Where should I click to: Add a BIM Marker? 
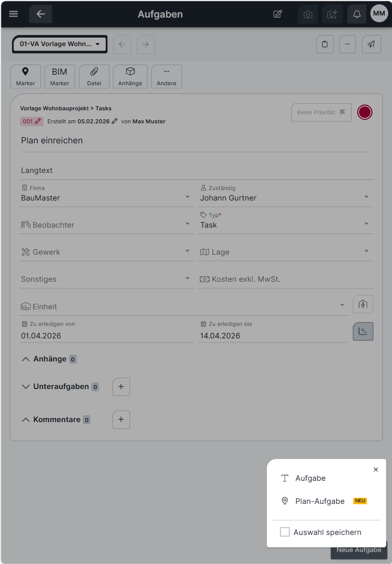[60, 76]
